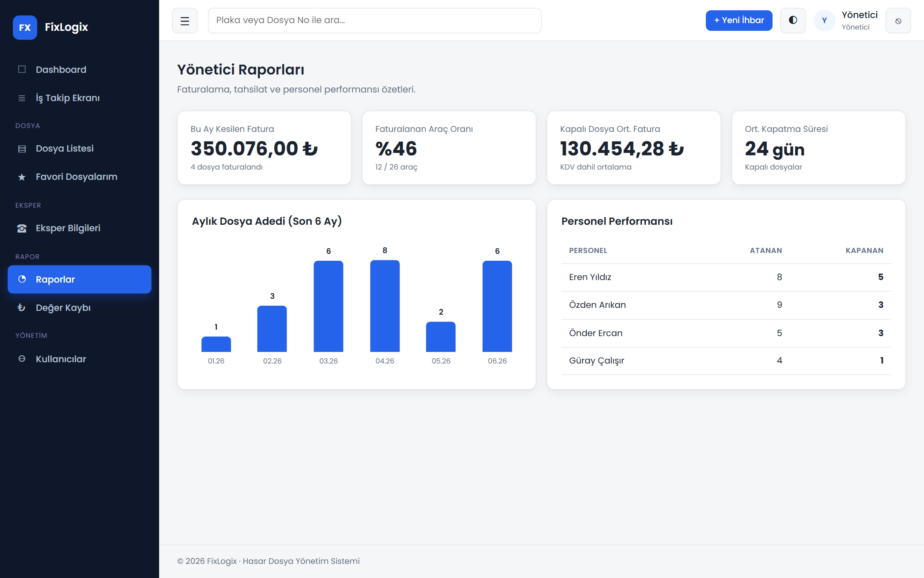Open the Y user avatar
This screenshot has height=578, width=924.
click(824, 21)
